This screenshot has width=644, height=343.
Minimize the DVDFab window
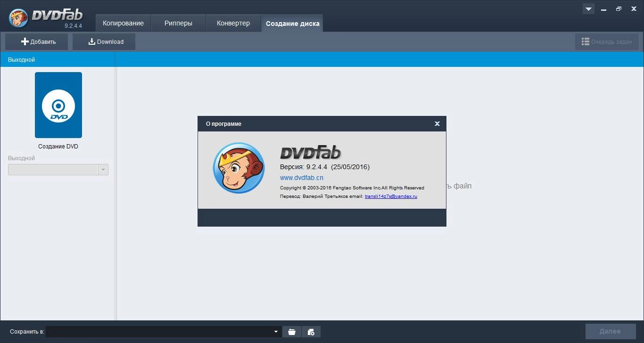[603, 9]
